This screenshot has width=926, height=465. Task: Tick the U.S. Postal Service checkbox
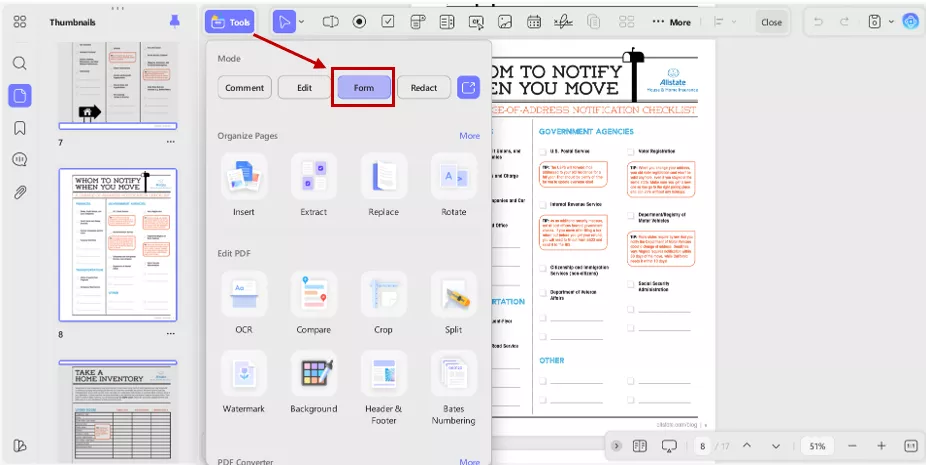pos(543,151)
